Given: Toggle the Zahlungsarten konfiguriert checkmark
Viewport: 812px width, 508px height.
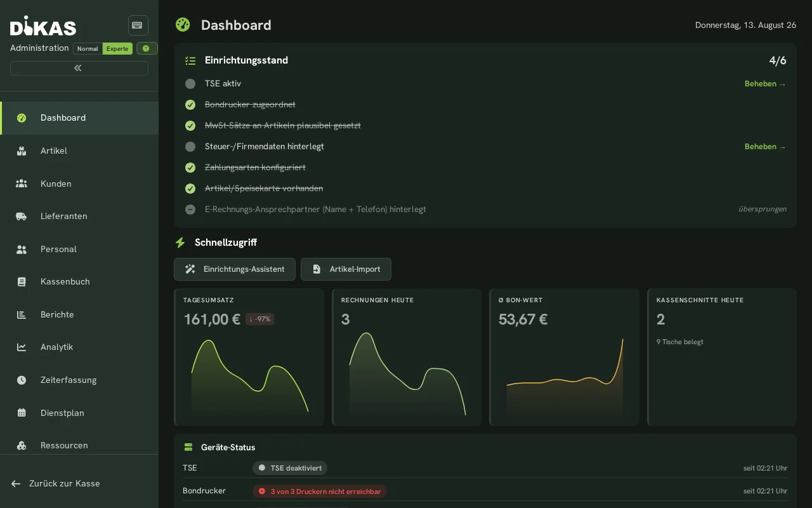Looking at the screenshot, I should pos(190,168).
